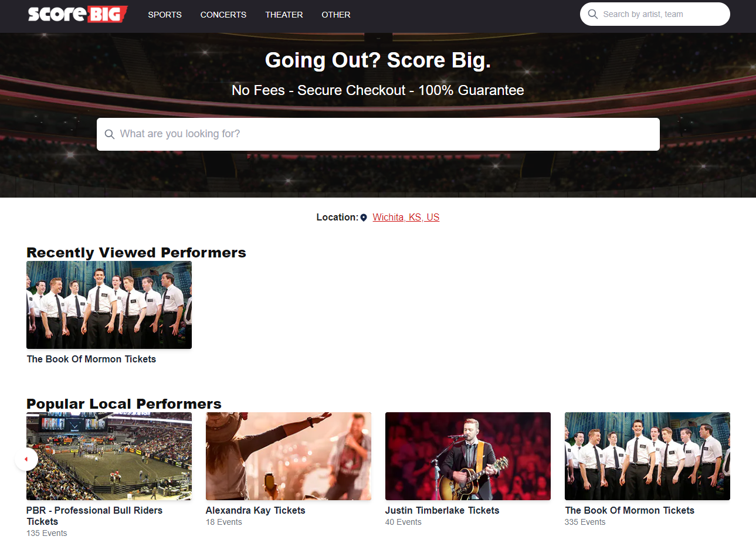This screenshot has height=543, width=756.
Task: Open the Other menu
Action: [336, 15]
